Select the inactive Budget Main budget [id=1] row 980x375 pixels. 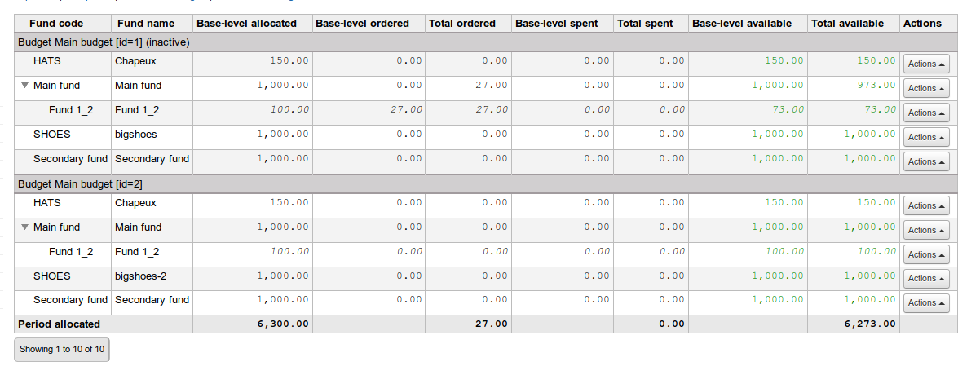(104, 42)
